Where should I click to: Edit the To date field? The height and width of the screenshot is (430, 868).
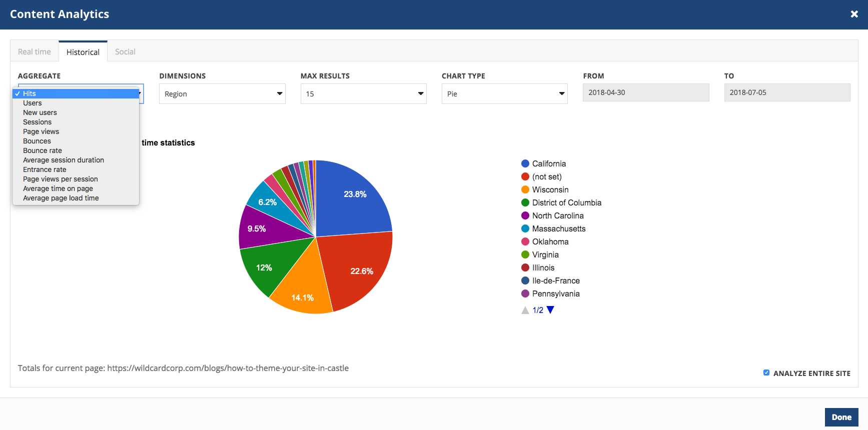point(787,92)
